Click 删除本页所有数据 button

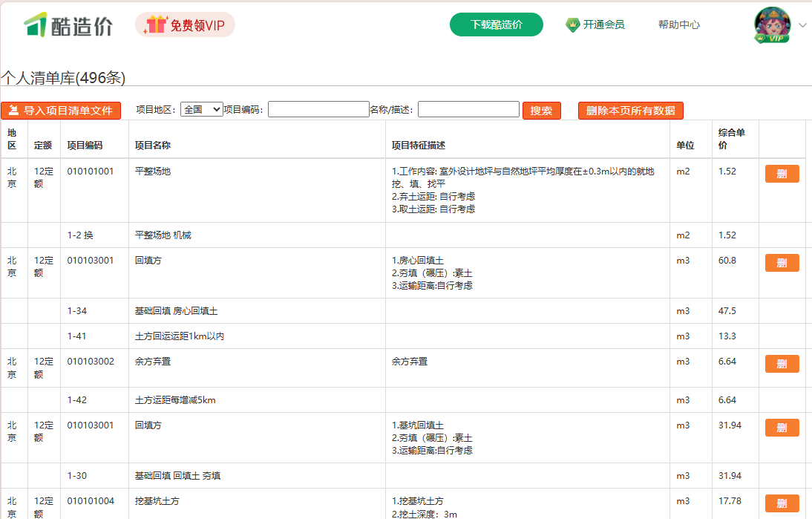click(x=630, y=111)
